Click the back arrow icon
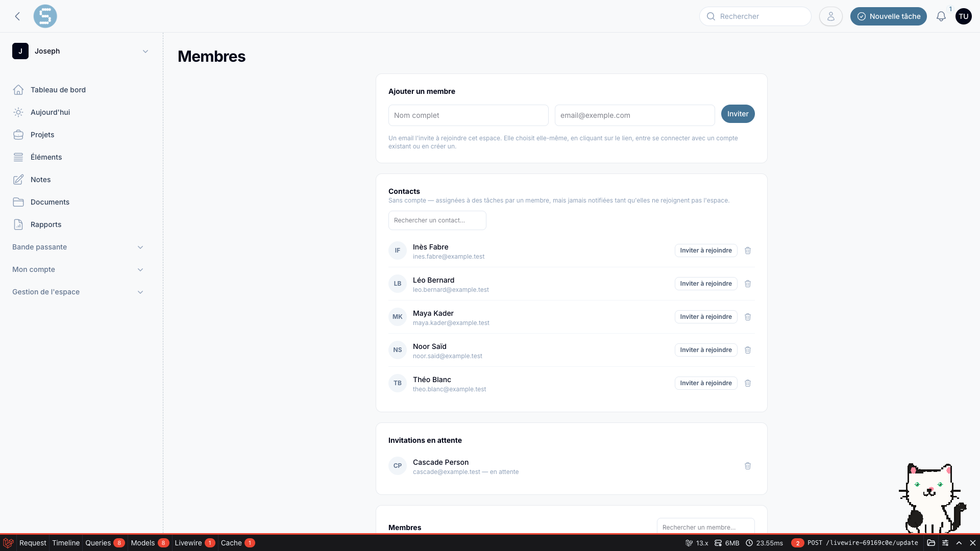Screen dimensions: 980x551 [17, 16]
